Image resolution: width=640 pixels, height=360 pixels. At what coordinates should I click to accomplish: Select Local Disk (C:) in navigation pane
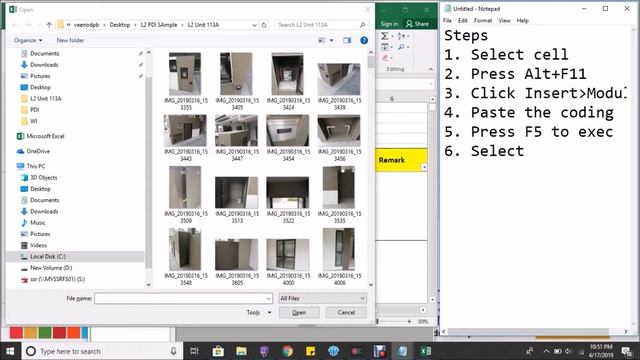[x=48, y=256]
